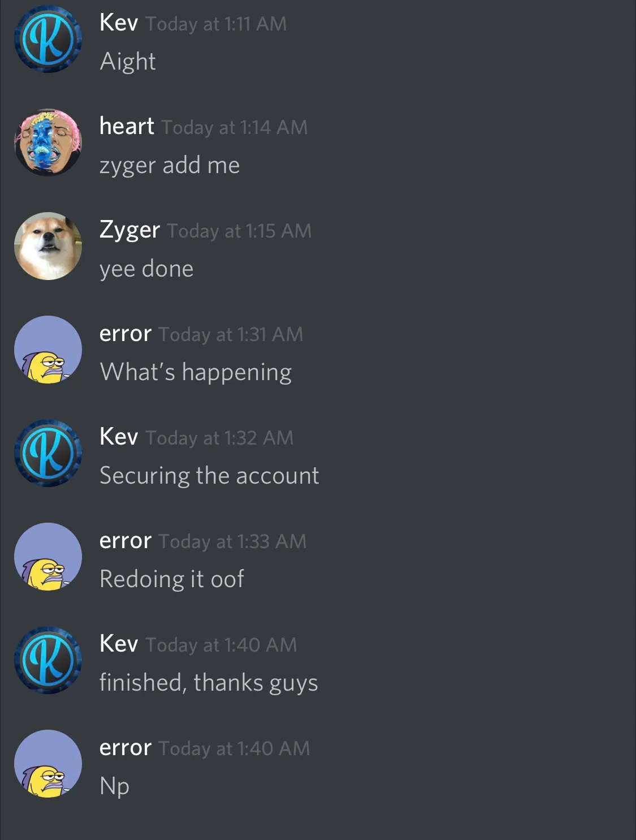Open Zyger's shiba dog avatar

pyautogui.click(x=48, y=246)
